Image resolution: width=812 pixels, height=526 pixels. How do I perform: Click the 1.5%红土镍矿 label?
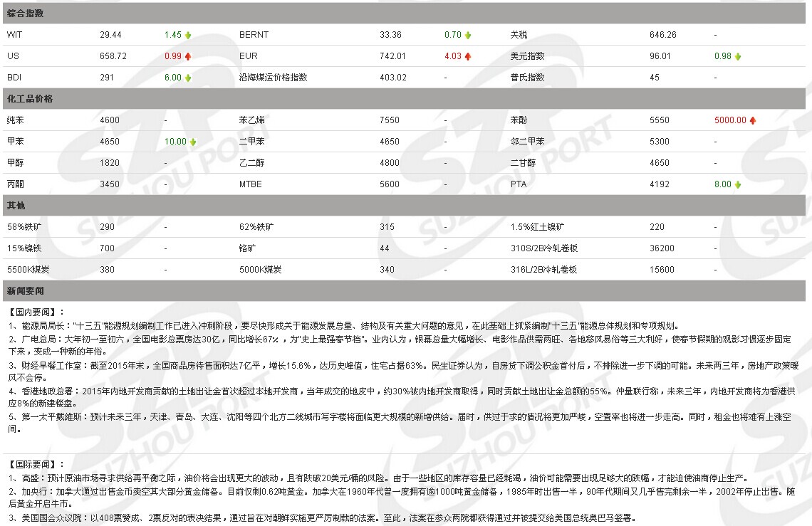tap(537, 227)
